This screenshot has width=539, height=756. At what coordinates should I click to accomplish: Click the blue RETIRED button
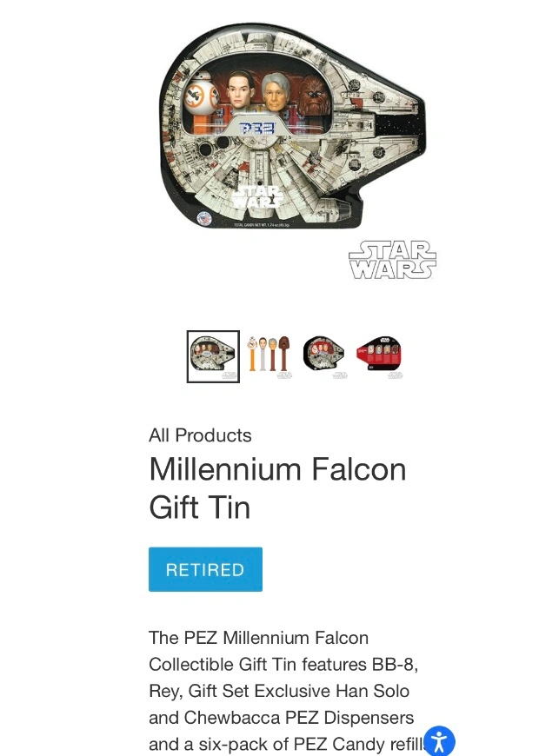pyautogui.click(x=205, y=569)
